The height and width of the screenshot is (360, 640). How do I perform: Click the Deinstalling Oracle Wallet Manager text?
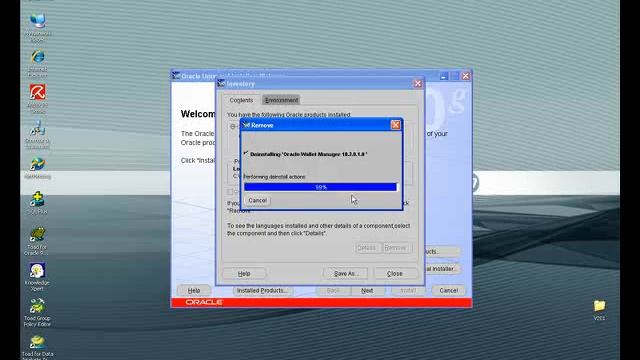click(x=309, y=154)
